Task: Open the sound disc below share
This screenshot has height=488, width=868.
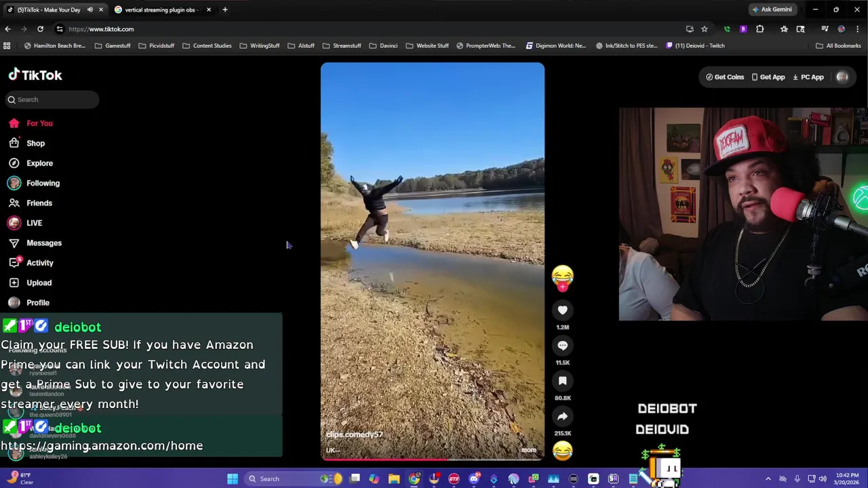Action: pyautogui.click(x=562, y=451)
